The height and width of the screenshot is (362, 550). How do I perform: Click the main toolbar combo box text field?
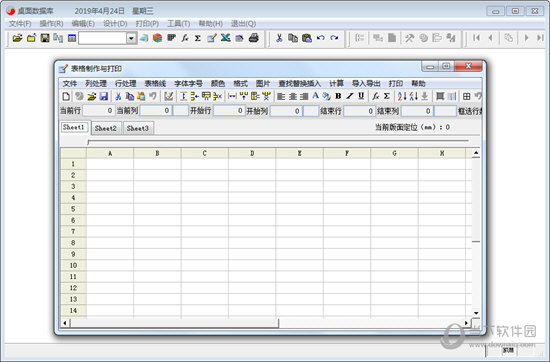(103, 38)
